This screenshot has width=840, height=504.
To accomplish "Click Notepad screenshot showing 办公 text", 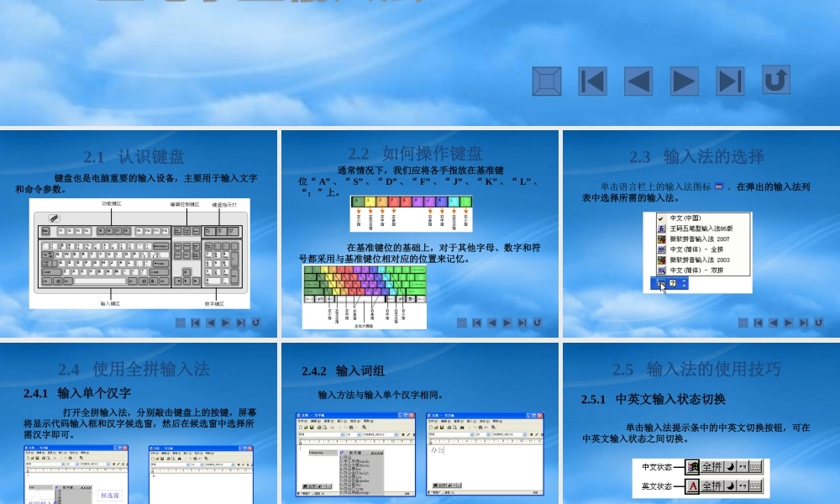I will pos(485,454).
